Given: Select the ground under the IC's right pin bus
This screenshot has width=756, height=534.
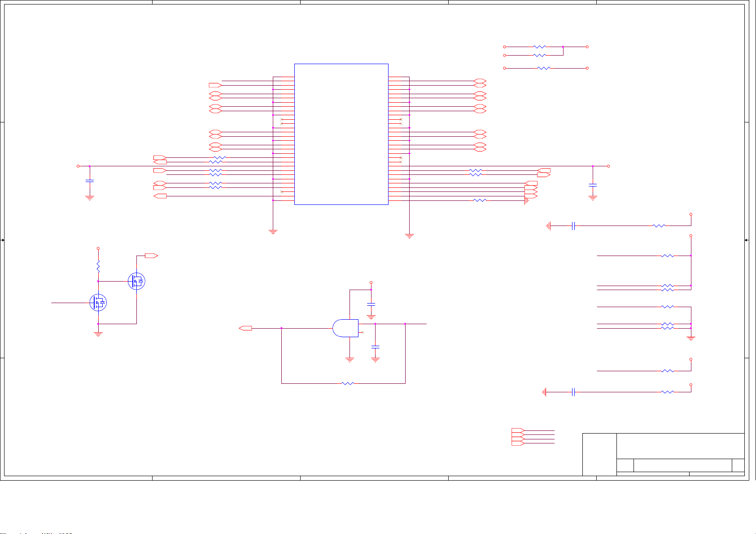Looking at the screenshot, I should (409, 235).
